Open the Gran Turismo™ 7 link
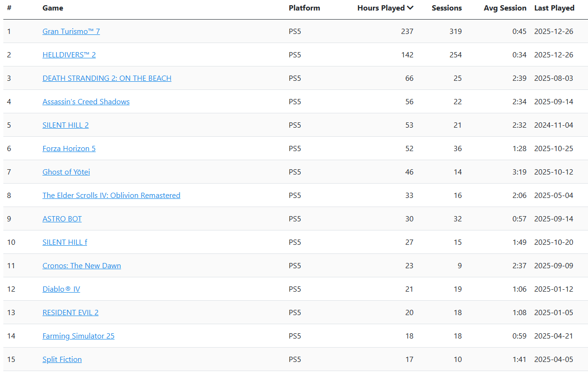Viewport: 588px width, 372px height. click(71, 32)
